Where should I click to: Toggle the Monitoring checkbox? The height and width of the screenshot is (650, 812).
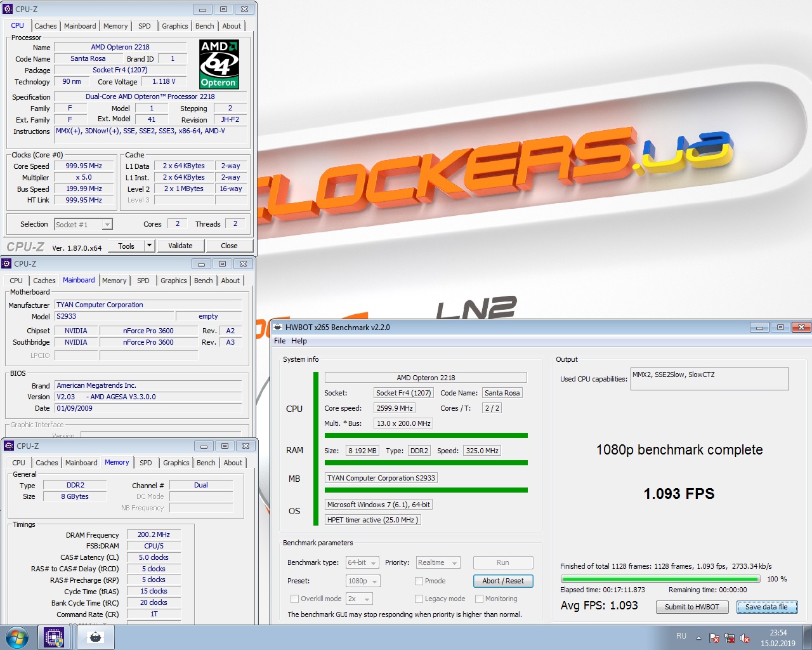[x=479, y=599]
